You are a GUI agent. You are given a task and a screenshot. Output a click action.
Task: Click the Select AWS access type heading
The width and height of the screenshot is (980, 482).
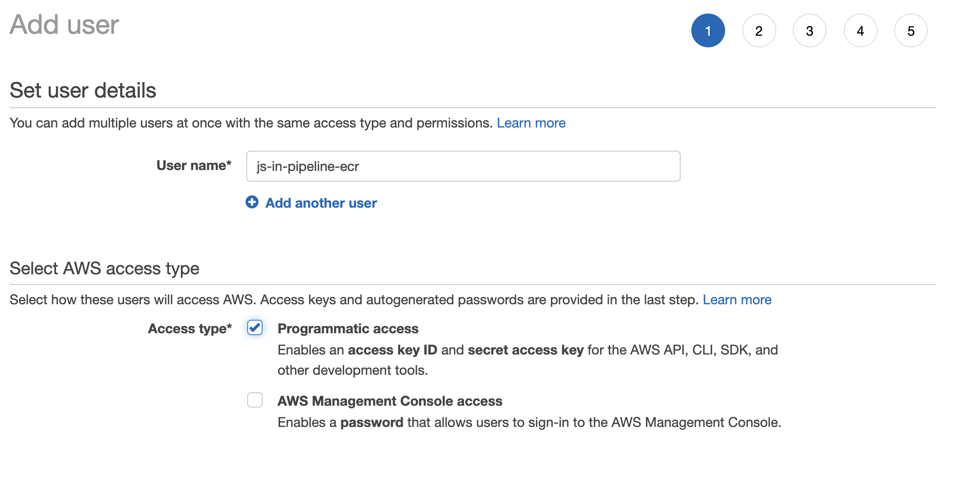(104, 268)
